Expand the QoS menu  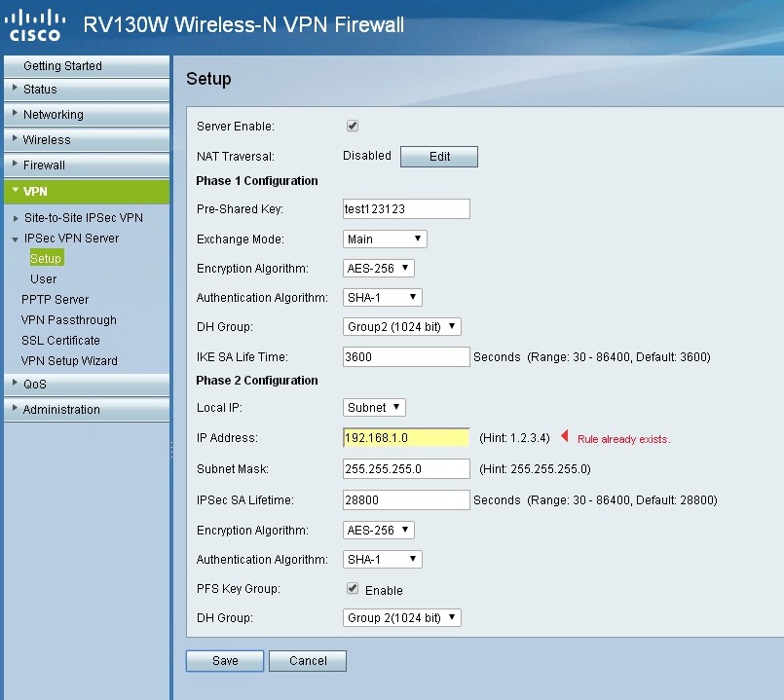[87, 385]
